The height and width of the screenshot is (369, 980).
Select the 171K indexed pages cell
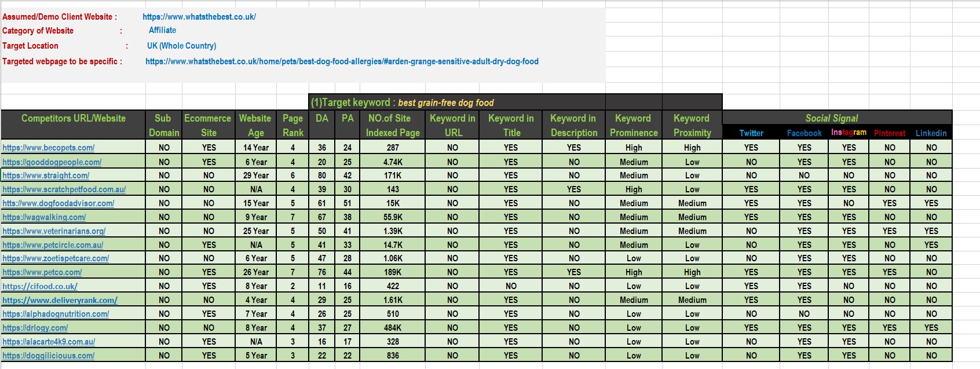tap(393, 176)
